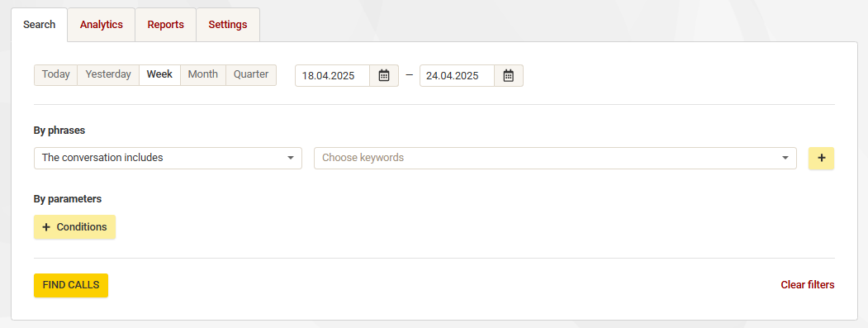Select the Yesterday period filter
Screen dimensions: 868x328
click(x=108, y=75)
